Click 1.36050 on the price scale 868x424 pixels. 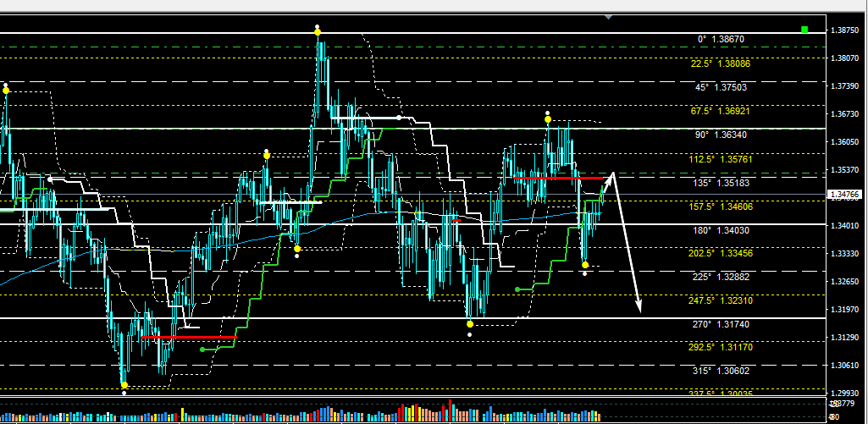(845, 142)
